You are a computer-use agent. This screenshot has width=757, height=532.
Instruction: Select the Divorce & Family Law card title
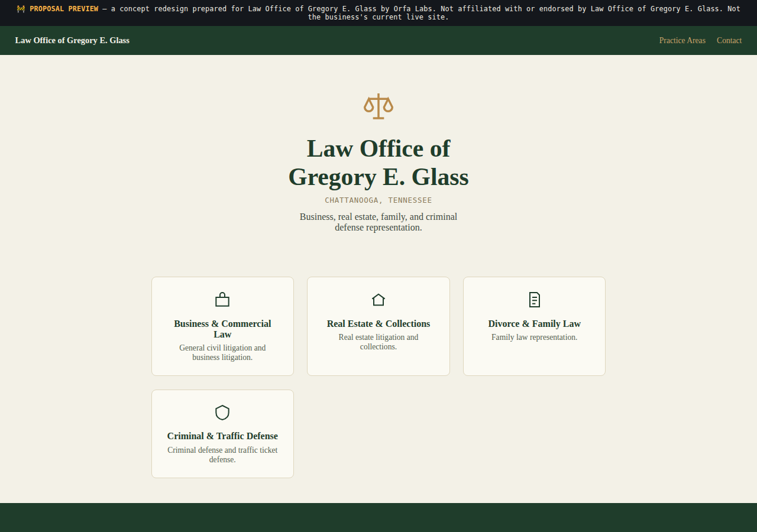[x=535, y=323]
